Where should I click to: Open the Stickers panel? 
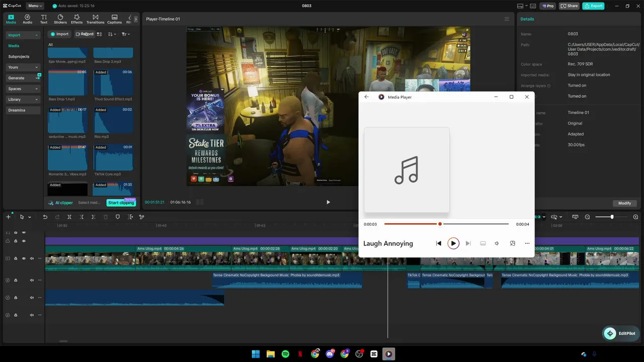60,19
